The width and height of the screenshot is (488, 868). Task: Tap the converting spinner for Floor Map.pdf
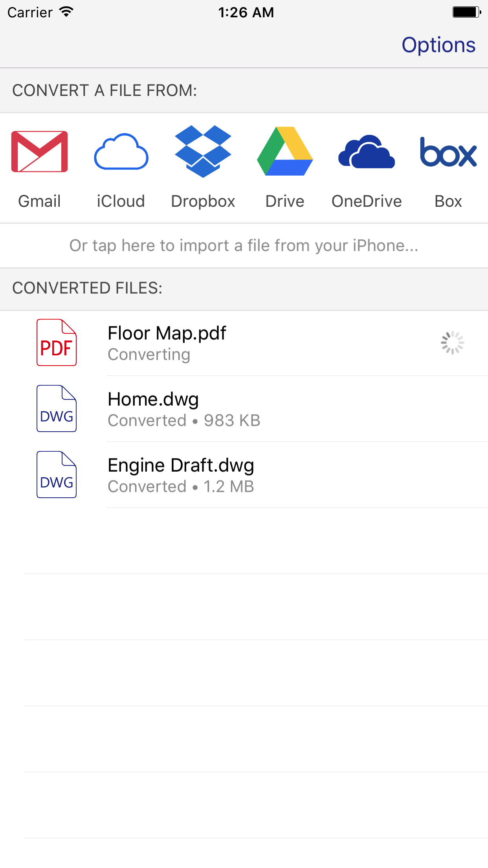coord(452,343)
